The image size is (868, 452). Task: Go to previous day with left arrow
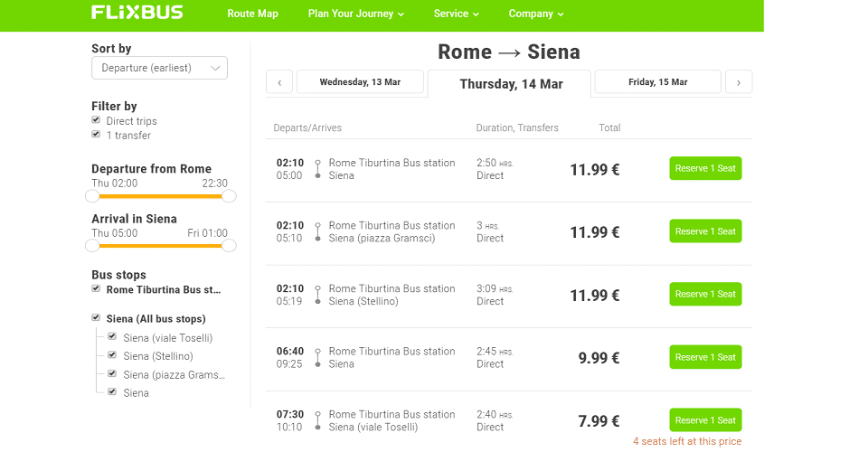click(279, 82)
